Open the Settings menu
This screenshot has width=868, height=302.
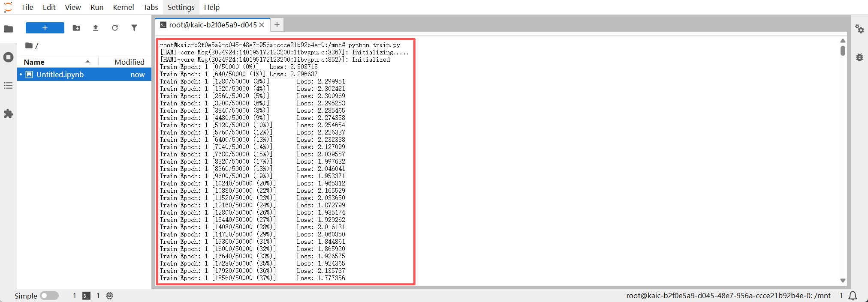[181, 7]
